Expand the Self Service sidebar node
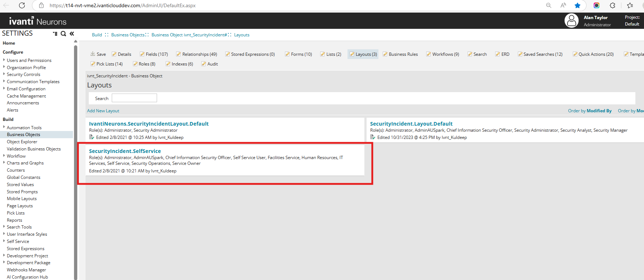This screenshot has height=280, width=644. (x=4, y=241)
